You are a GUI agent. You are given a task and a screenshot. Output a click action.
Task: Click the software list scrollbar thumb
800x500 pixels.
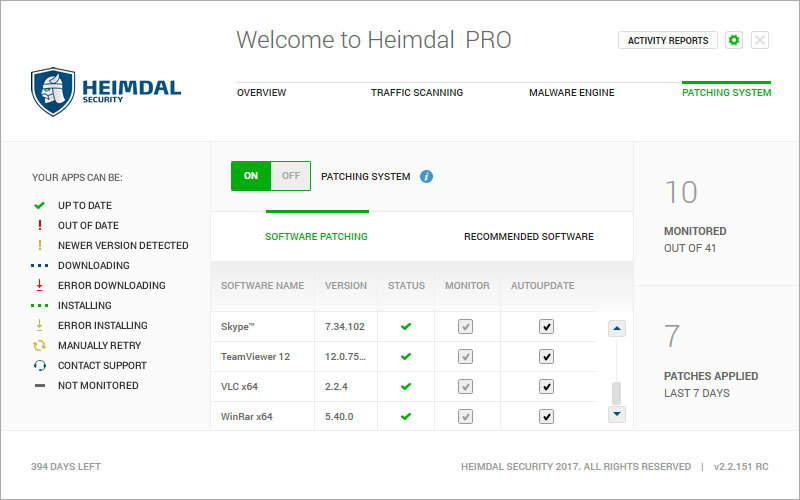[x=617, y=393]
